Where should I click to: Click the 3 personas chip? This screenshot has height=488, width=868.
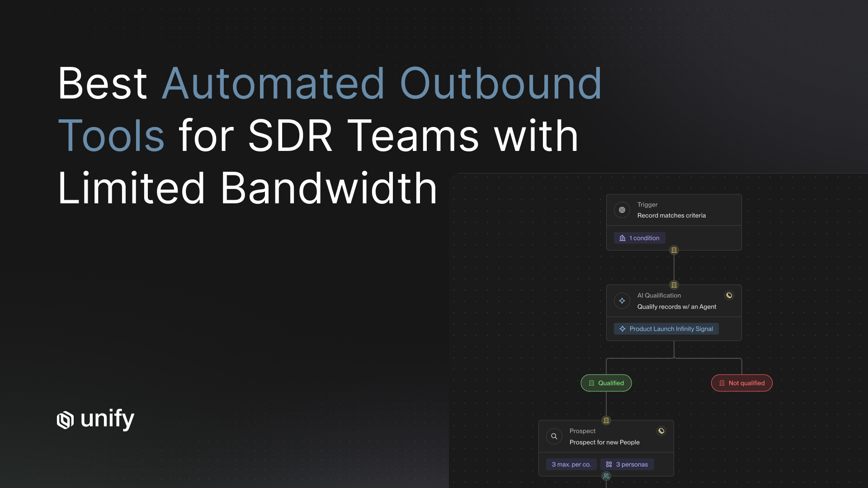[x=627, y=465]
